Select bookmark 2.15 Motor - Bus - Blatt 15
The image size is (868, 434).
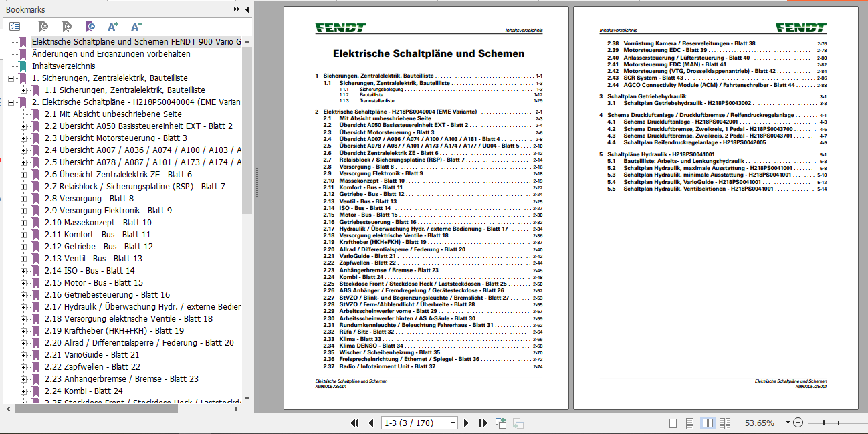94,283
